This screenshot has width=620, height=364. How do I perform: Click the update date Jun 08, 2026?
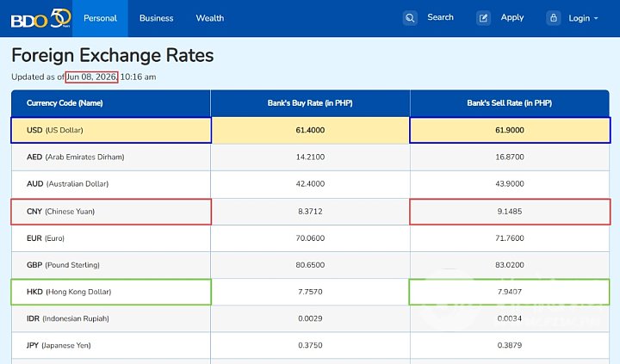(x=92, y=77)
